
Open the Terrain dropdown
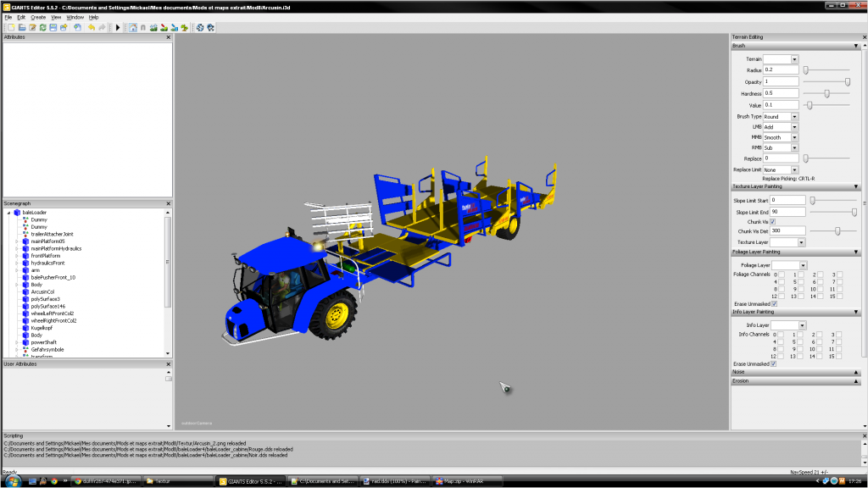click(794, 59)
